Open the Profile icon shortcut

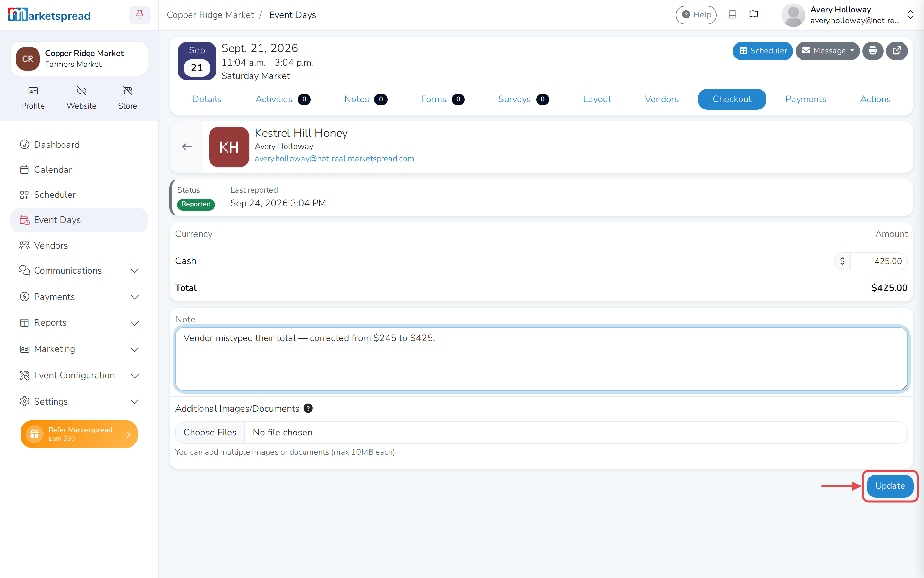click(33, 98)
